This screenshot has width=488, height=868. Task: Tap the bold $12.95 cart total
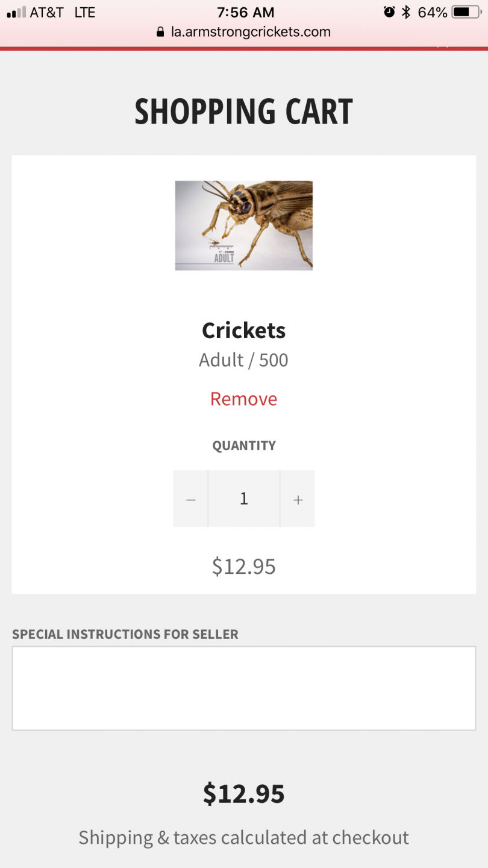click(243, 794)
